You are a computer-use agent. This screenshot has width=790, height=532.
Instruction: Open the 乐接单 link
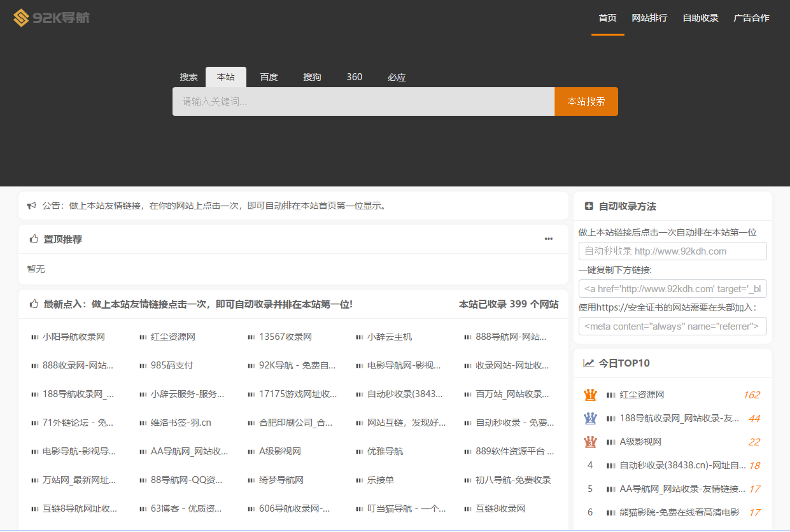(381, 480)
